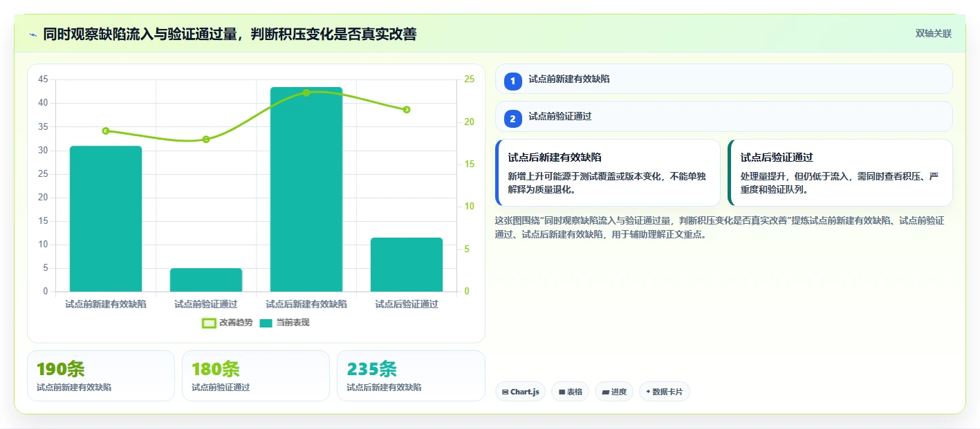Click the 数据卡片 tag chip
This screenshot has height=429, width=980.
click(x=664, y=392)
